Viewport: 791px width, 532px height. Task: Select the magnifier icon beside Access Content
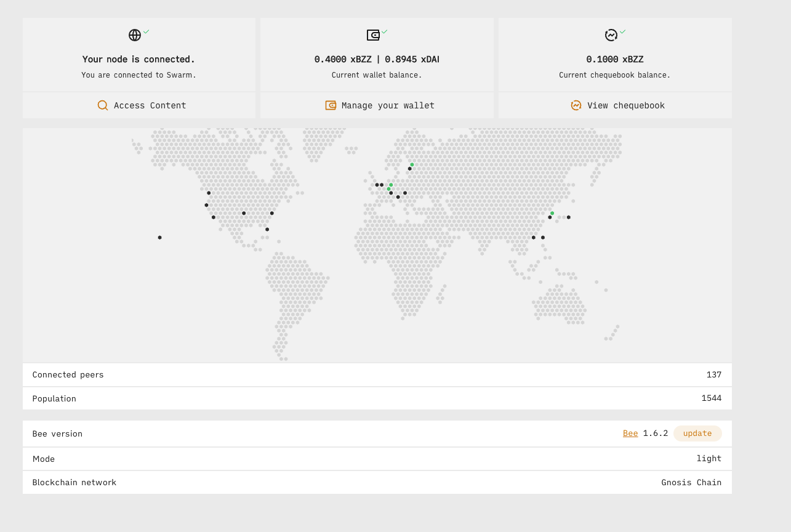(x=102, y=105)
